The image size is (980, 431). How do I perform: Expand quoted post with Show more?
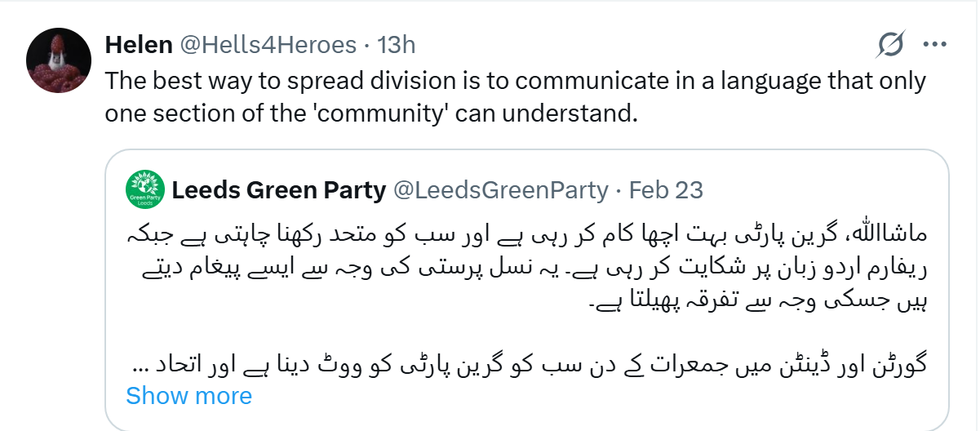[x=188, y=396]
